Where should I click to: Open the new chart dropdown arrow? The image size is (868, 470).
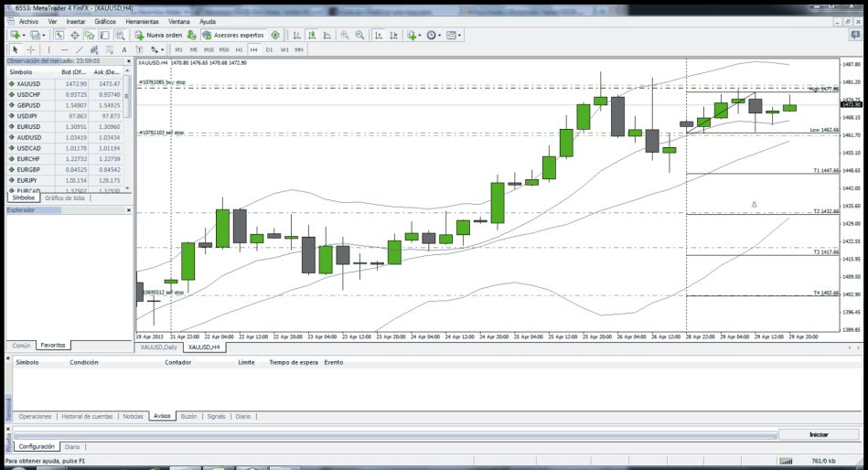click(23, 35)
